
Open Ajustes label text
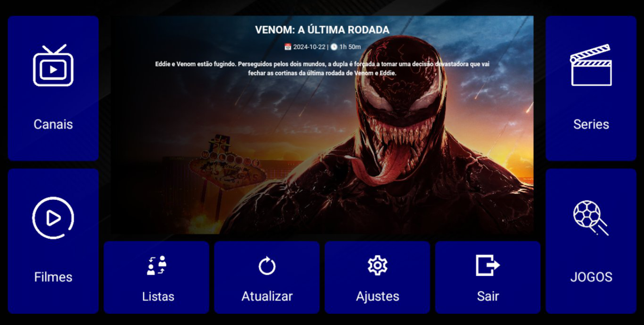pos(378,296)
